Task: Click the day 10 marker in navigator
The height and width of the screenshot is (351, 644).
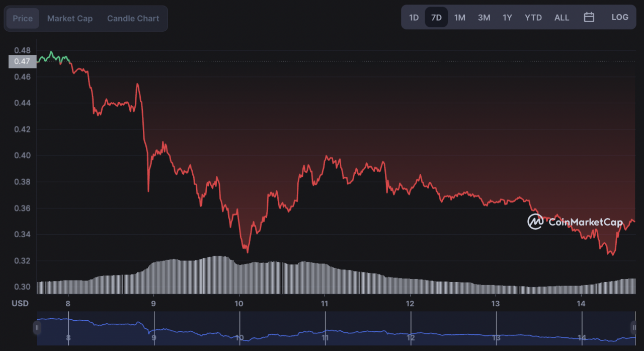Action: (239, 337)
